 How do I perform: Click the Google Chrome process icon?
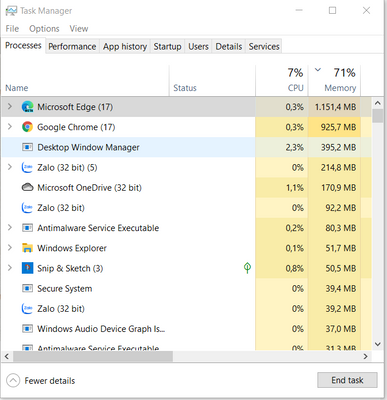(x=27, y=127)
